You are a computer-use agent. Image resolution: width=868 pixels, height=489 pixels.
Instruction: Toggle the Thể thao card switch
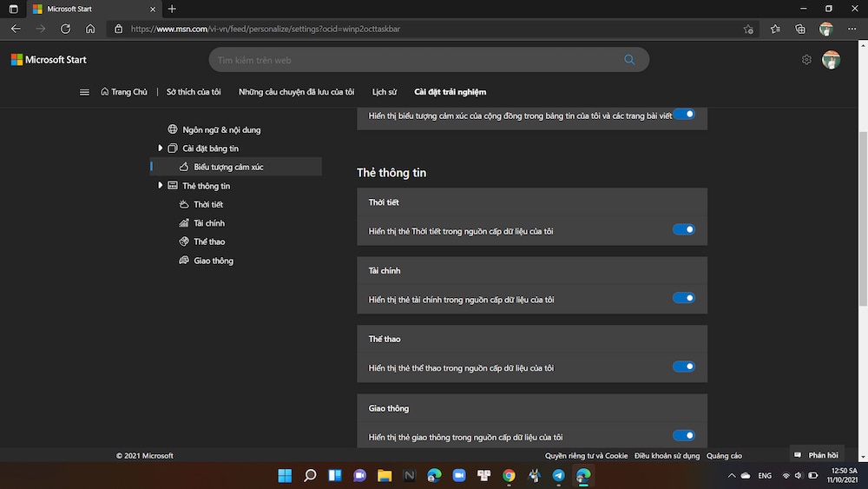click(x=684, y=367)
